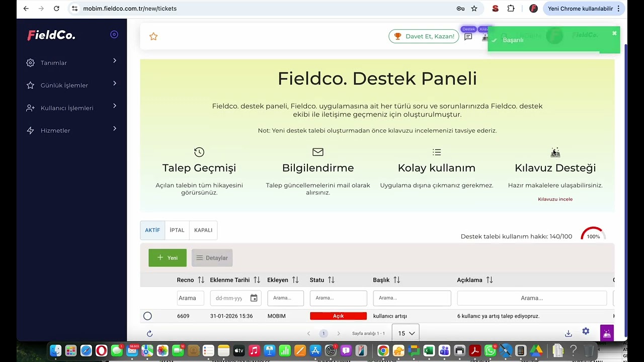This screenshot has width=644, height=362.
Task: Click the Kılavuz Desteği guide icon
Action: point(555,152)
